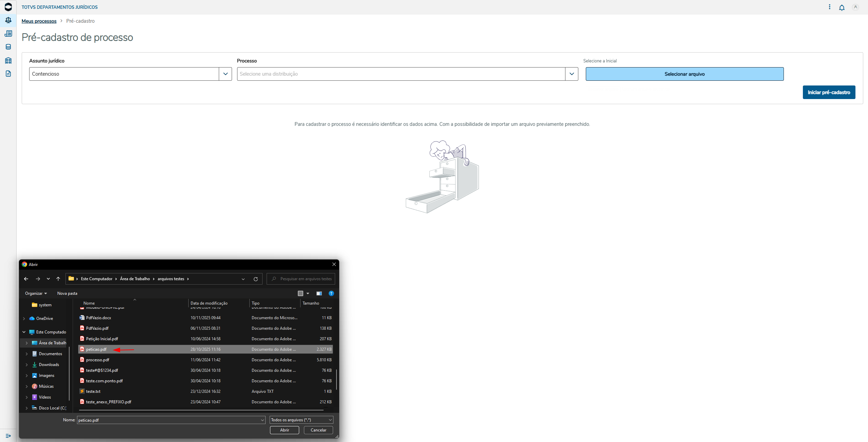Screen dimensions: 868x442
Task: Click the scales of justice sidebar icon
Action: pyautogui.click(x=8, y=20)
